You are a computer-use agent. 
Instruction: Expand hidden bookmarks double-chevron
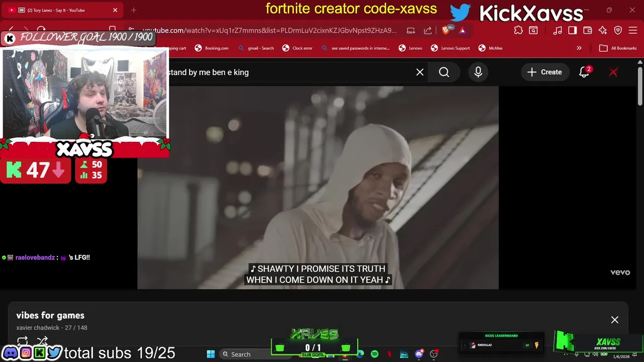(579, 48)
